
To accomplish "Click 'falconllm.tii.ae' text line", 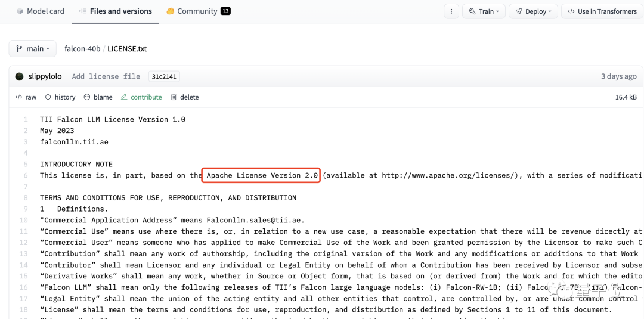I will tap(75, 142).
